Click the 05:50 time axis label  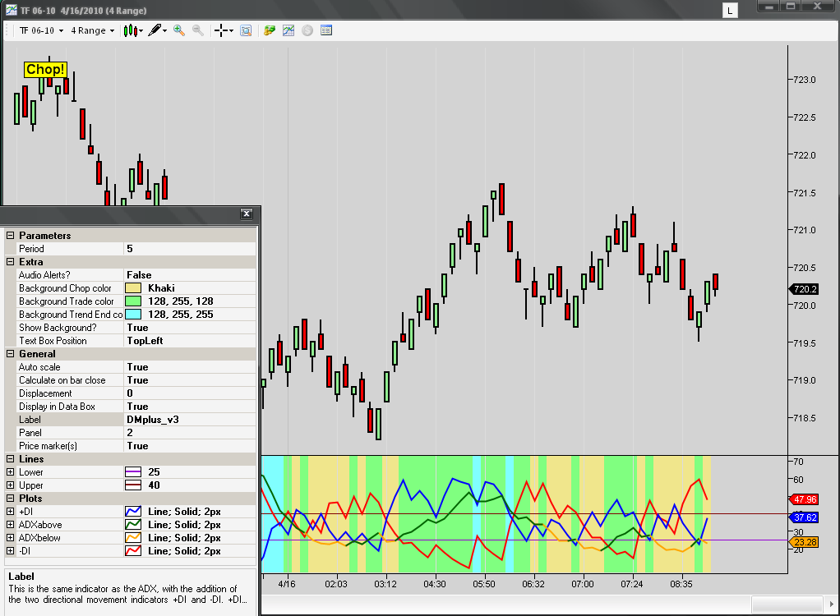[484, 584]
